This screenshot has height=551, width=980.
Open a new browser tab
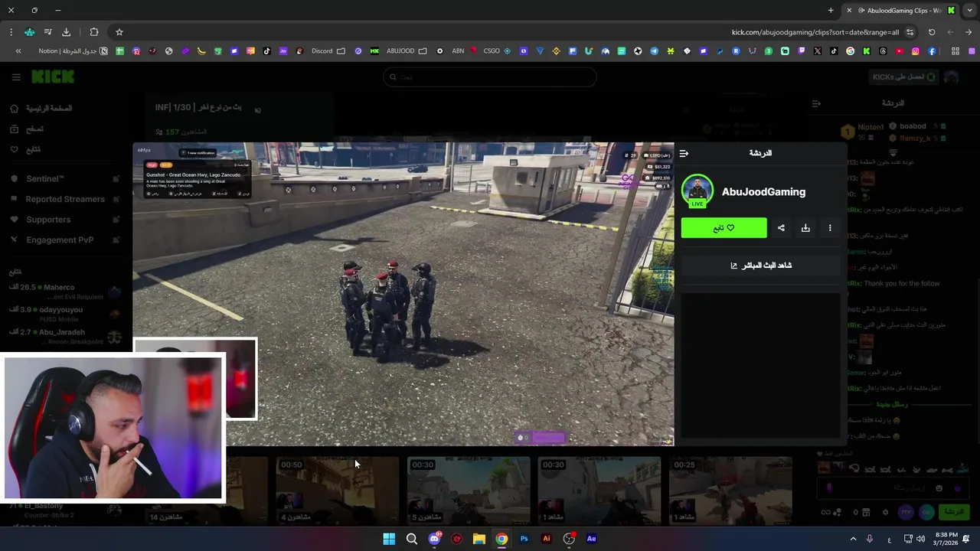tap(831, 11)
